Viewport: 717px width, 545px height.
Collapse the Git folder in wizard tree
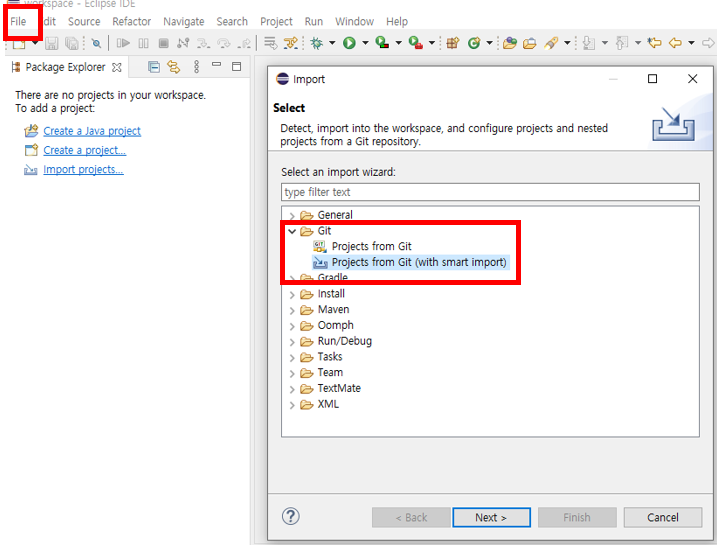click(x=292, y=231)
